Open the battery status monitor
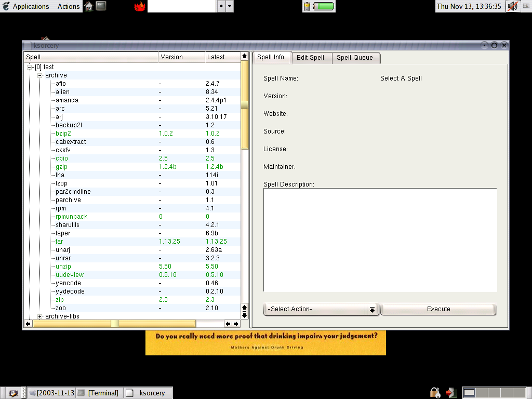 pyautogui.click(x=319, y=6)
